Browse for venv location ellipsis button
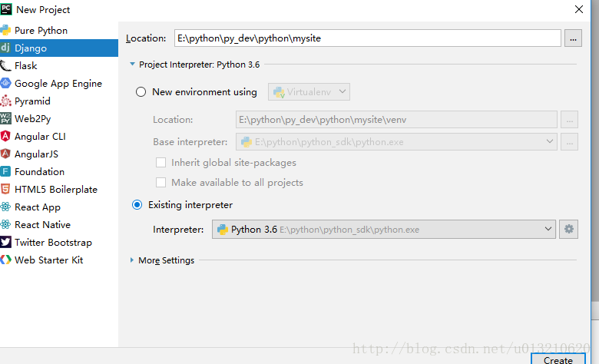599x364 pixels. coord(569,120)
